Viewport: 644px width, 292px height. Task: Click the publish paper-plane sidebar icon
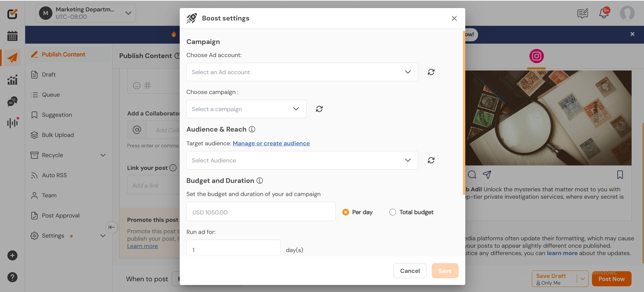12,58
